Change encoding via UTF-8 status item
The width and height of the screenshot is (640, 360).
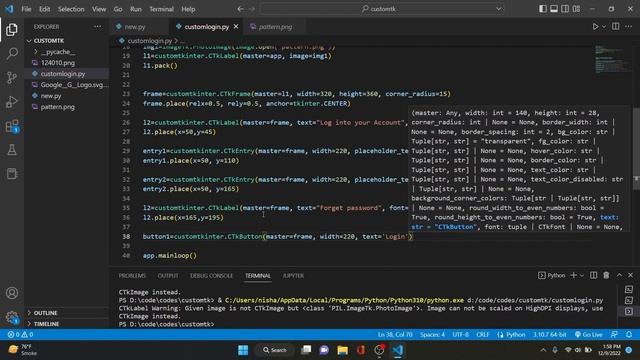461,335
